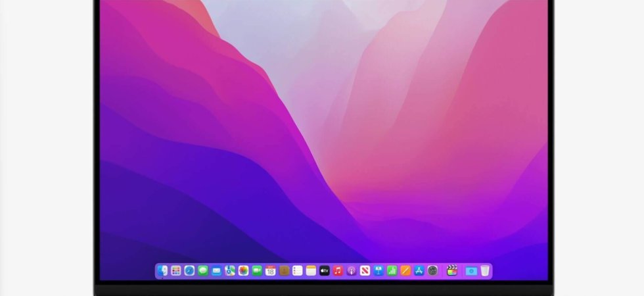Launch Keynote from the dock
This screenshot has height=296, width=644.
coord(379,270)
